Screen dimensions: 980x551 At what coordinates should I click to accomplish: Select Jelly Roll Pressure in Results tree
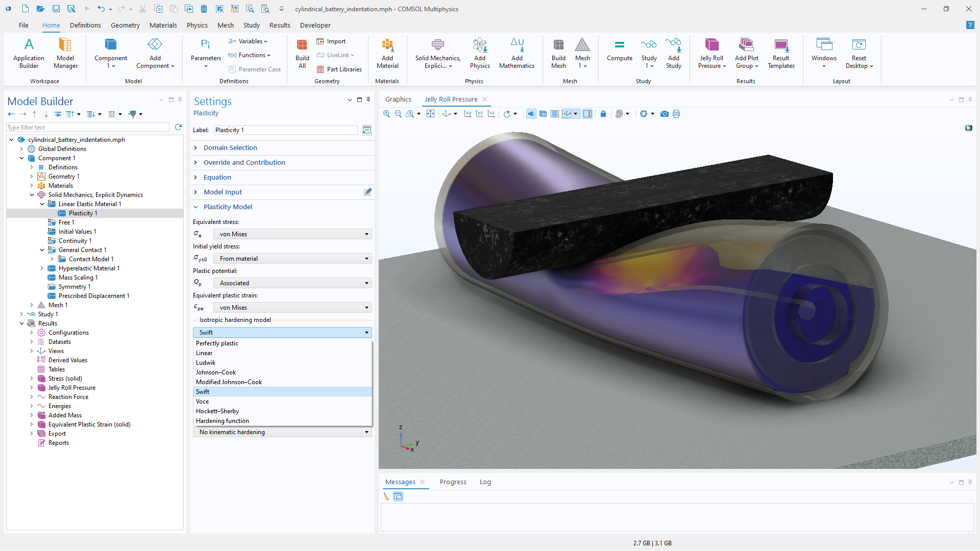point(72,388)
